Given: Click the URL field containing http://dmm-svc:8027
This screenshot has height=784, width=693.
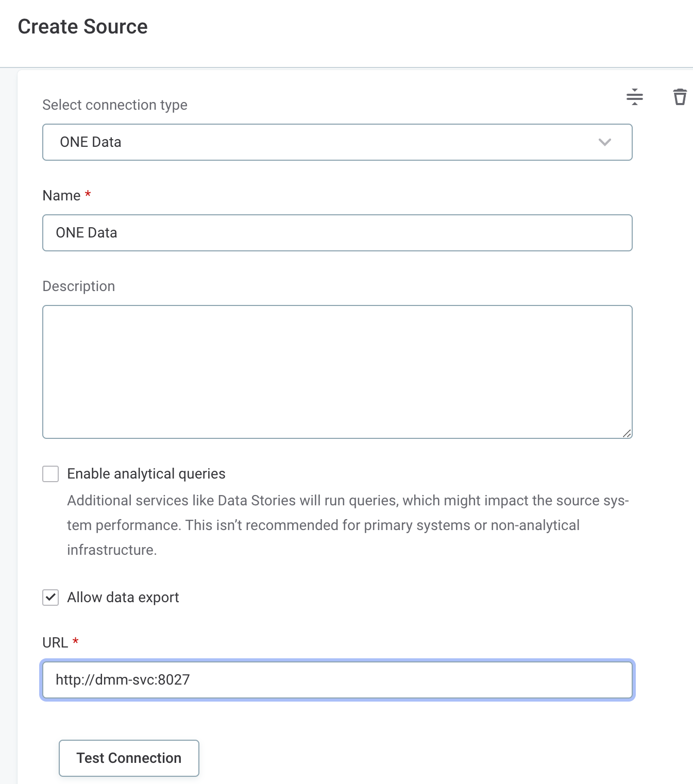Looking at the screenshot, I should click(x=337, y=680).
